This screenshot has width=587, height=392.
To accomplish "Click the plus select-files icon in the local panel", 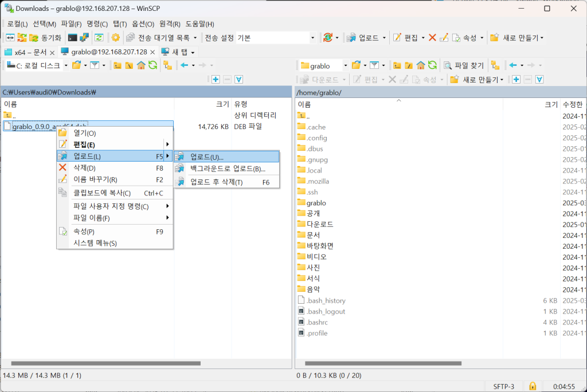I will tap(216, 79).
